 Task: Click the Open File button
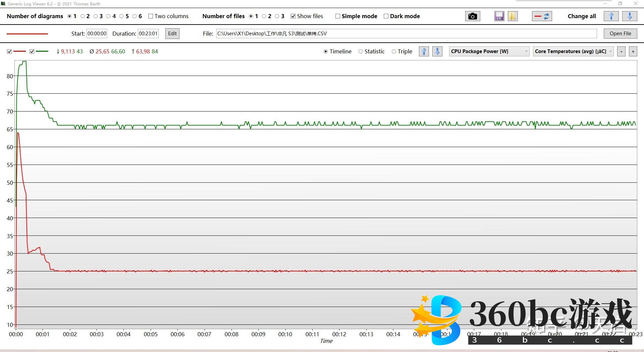pos(620,34)
